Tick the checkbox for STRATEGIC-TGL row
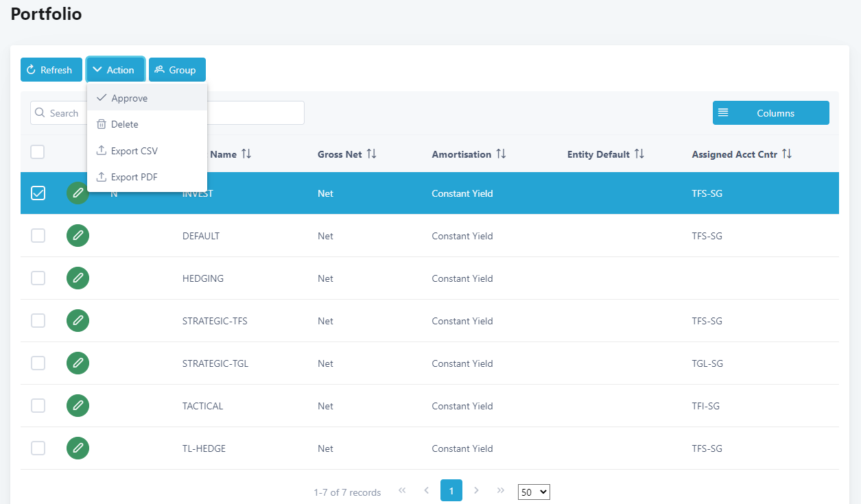Viewport: 861px width, 504px height. pyautogui.click(x=38, y=363)
